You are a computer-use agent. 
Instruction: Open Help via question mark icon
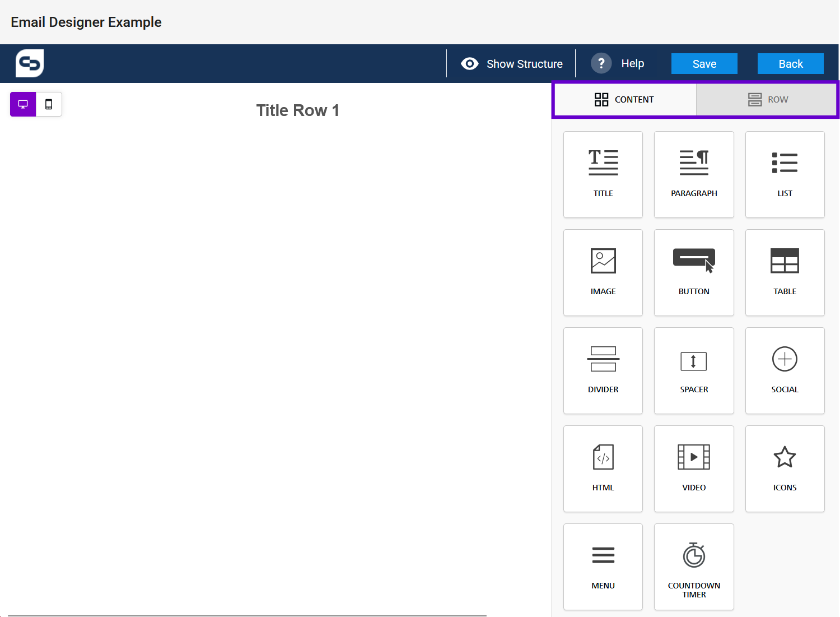(x=601, y=63)
